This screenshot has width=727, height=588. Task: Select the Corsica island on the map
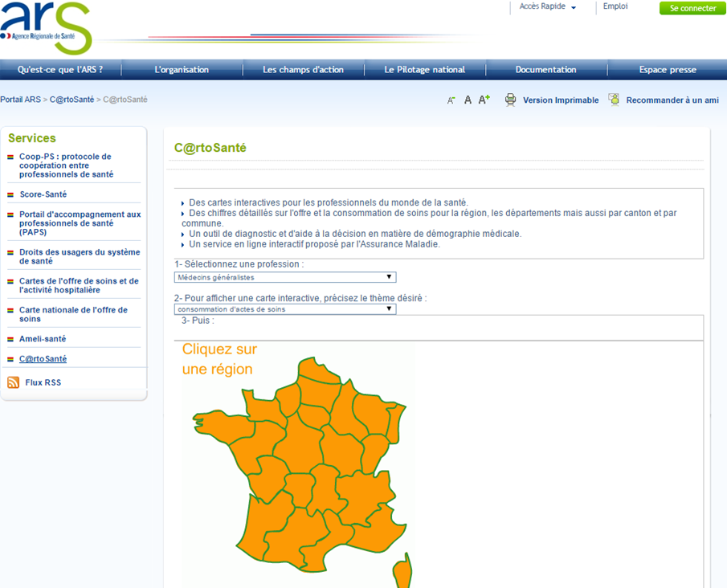(402, 571)
